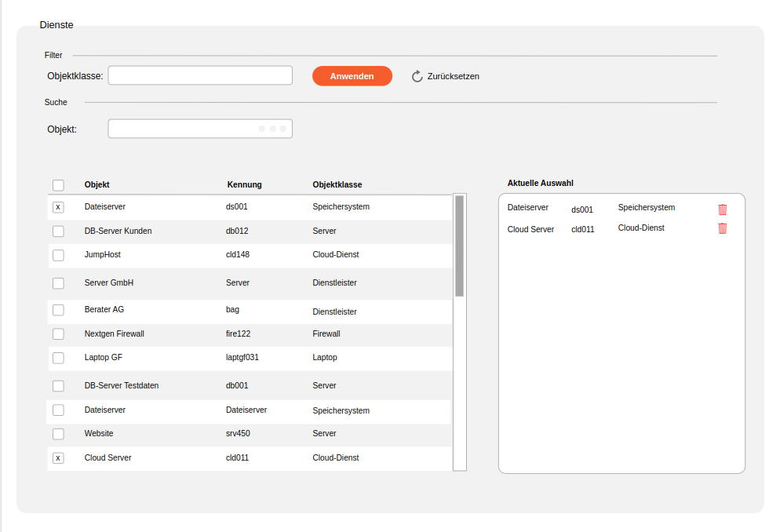Click the Zurücksetzen link text
This screenshot has width=780, height=532.
tap(454, 76)
